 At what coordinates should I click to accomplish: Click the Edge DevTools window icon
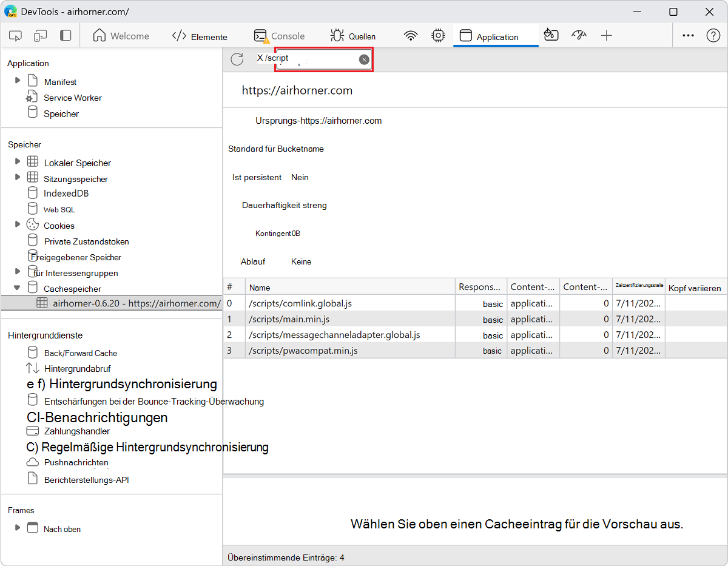(x=10, y=12)
